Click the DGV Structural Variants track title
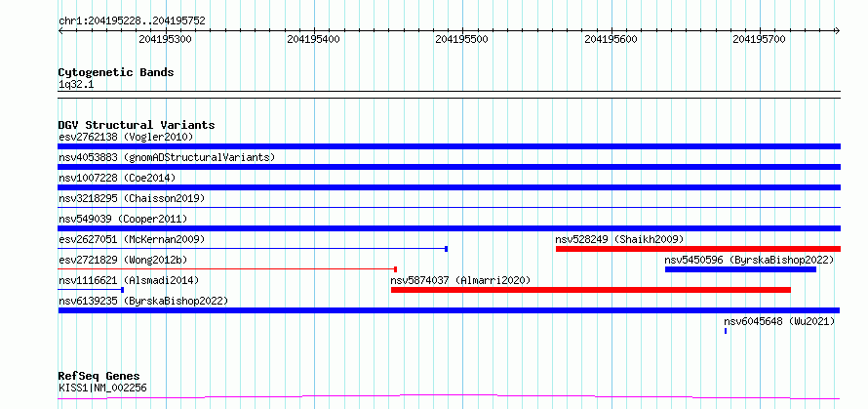Screen dimensions: 868x409 tap(137, 125)
